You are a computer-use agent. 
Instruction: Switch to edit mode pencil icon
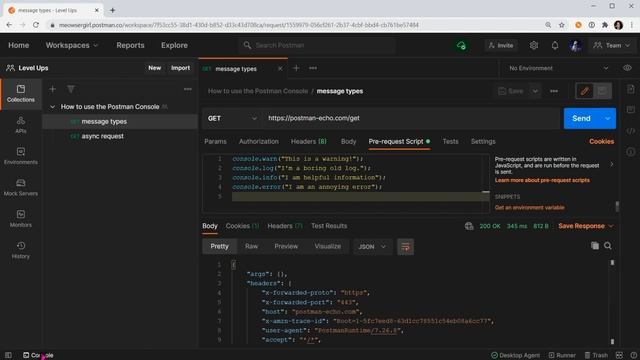click(584, 91)
